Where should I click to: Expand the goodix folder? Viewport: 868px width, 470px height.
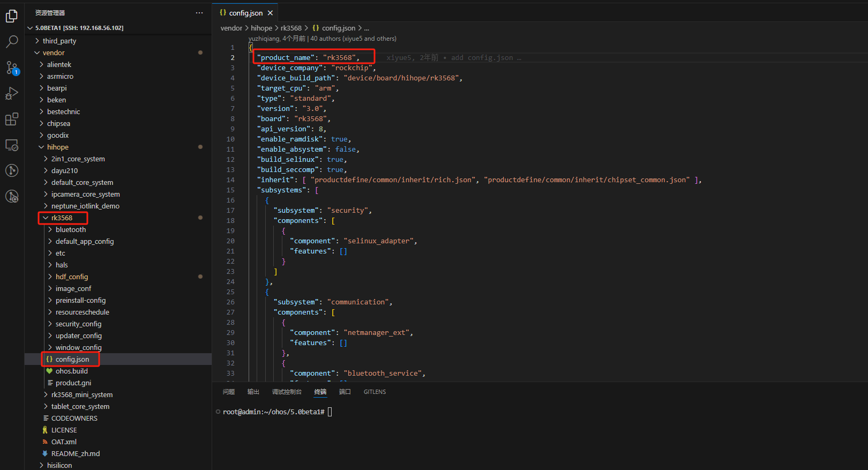(x=41, y=135)
